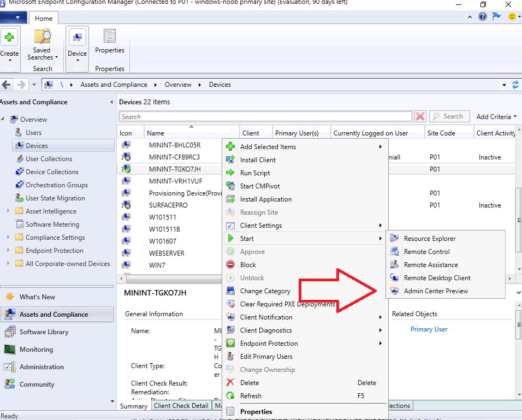Switch to the Client Check Detail tab

(181, 406)
